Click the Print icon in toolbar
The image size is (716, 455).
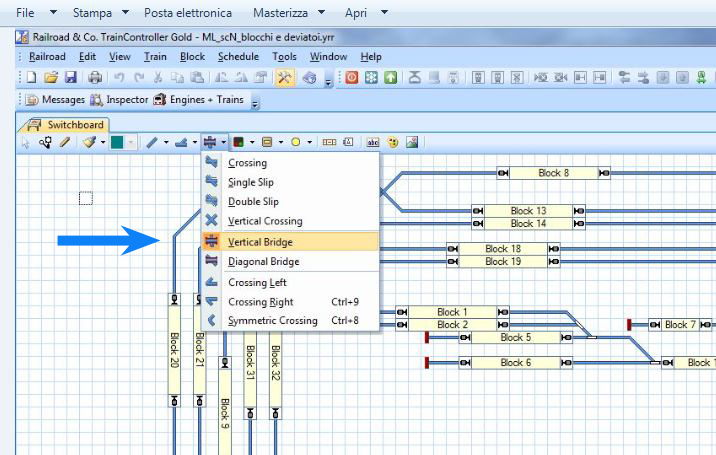pyautogui.click(x=95, y=78)
